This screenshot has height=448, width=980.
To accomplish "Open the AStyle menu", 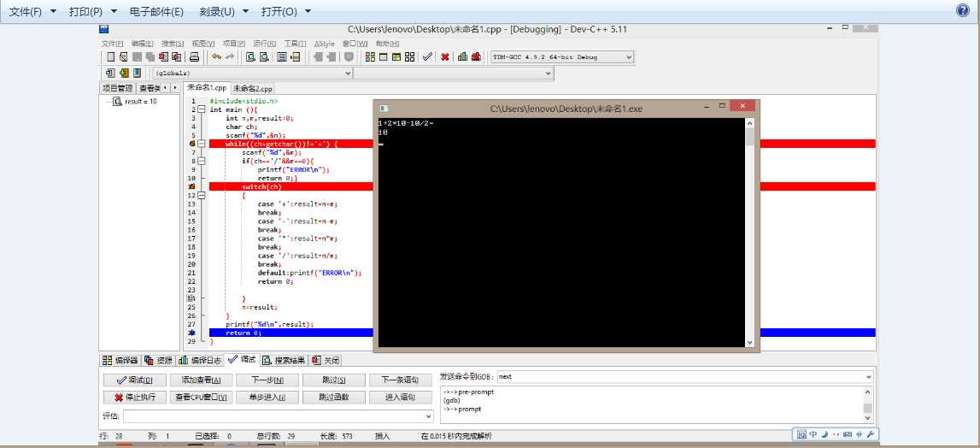I will pyautogui.click(x=325, y=43).
